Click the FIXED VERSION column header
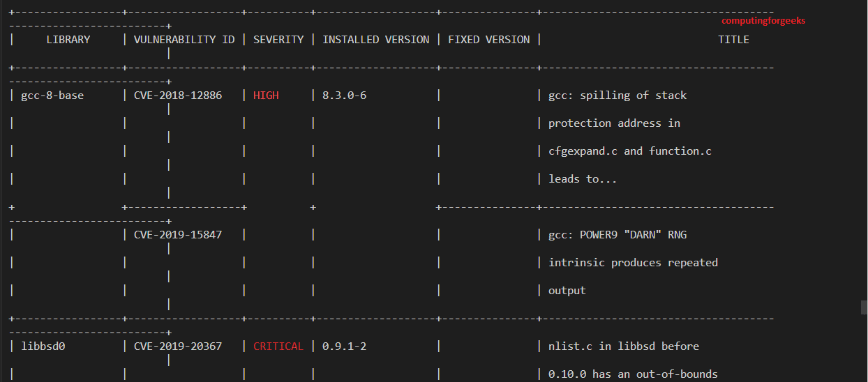This screenshot has width=868, height=382. coord(489,40)
